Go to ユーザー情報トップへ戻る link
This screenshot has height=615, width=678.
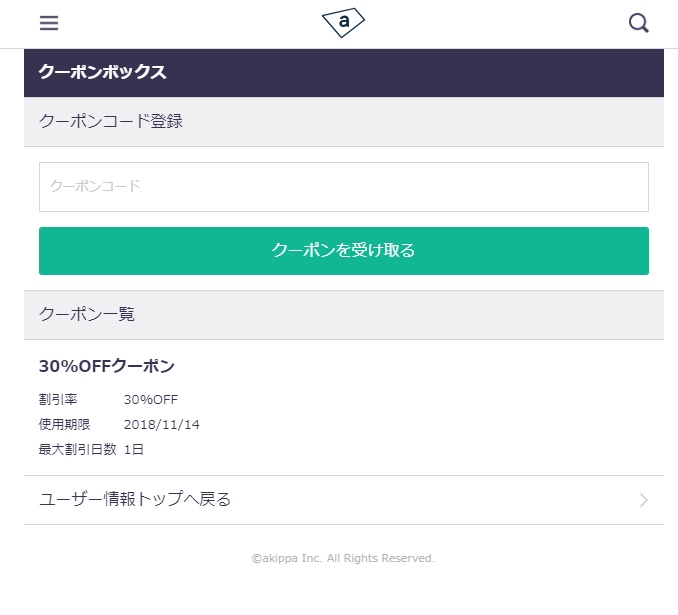pyautogui.click(x=344, y=500)
